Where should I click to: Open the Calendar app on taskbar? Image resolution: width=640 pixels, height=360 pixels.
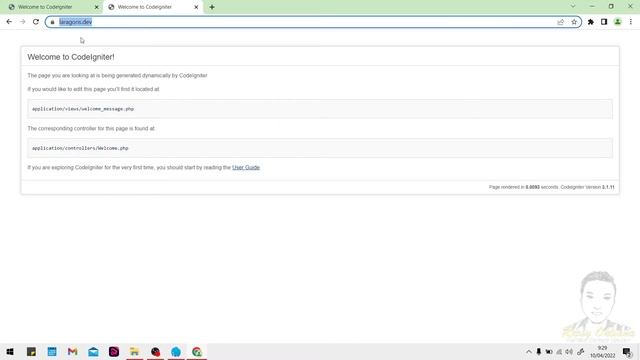click(52, 351)
